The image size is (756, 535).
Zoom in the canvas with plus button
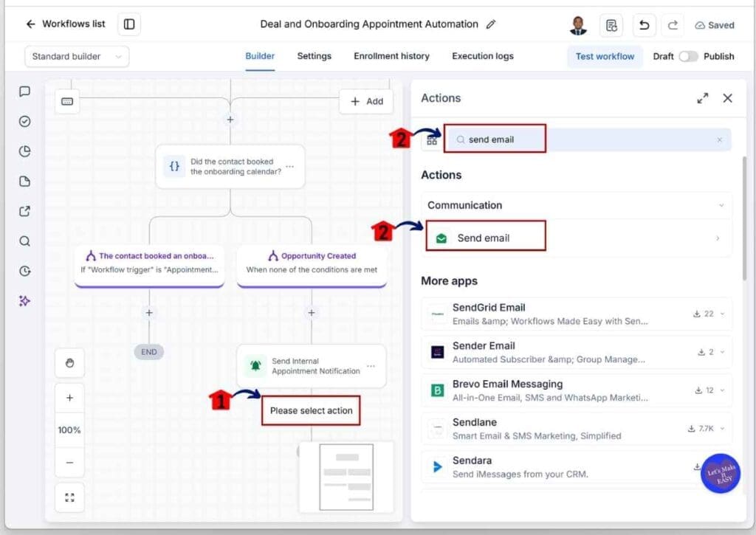70,398
